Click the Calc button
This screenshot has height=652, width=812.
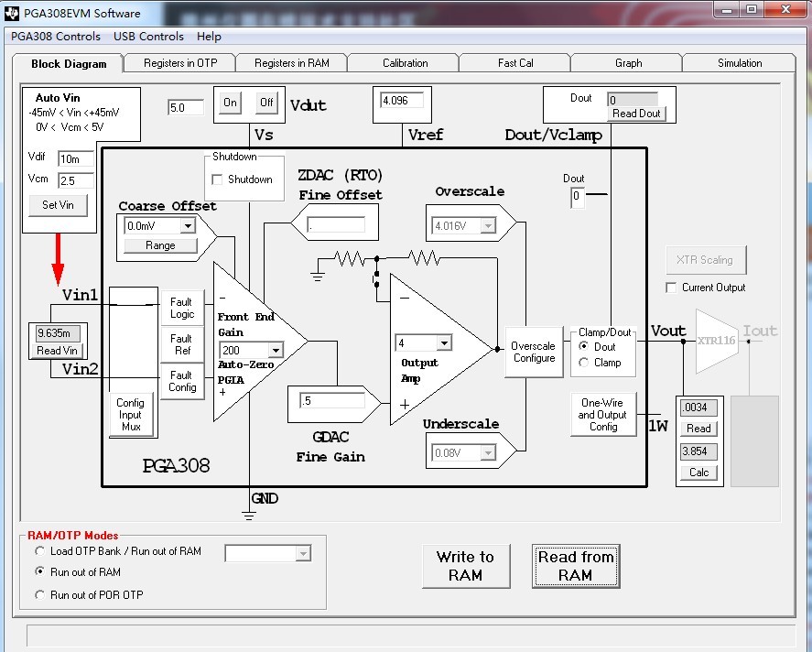[x=698, y=473]
